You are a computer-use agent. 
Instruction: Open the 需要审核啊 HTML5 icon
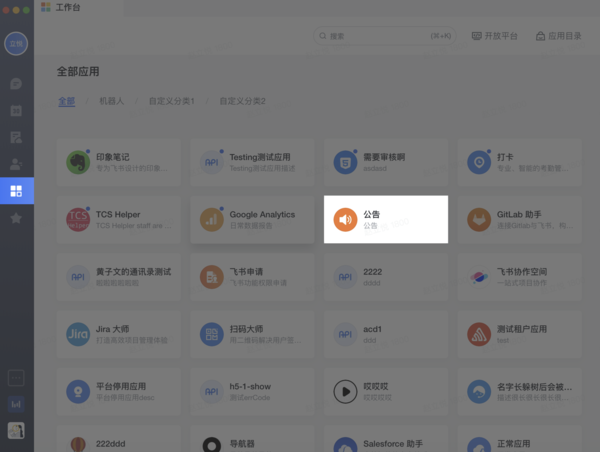pos(345,162)
